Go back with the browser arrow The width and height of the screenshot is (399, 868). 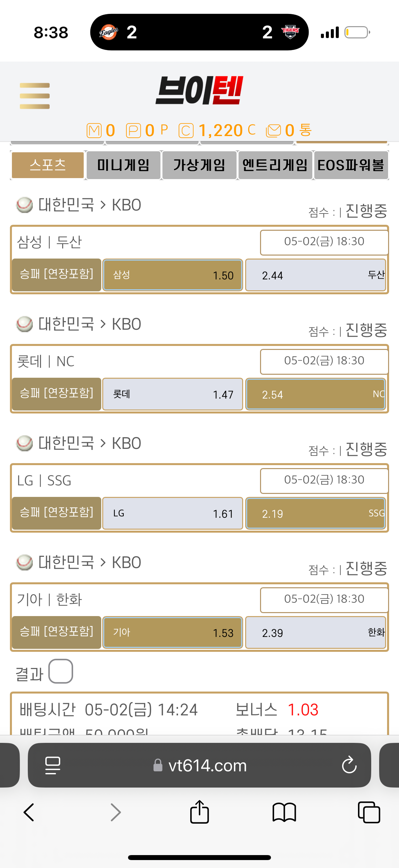click(x=29, y=812)
